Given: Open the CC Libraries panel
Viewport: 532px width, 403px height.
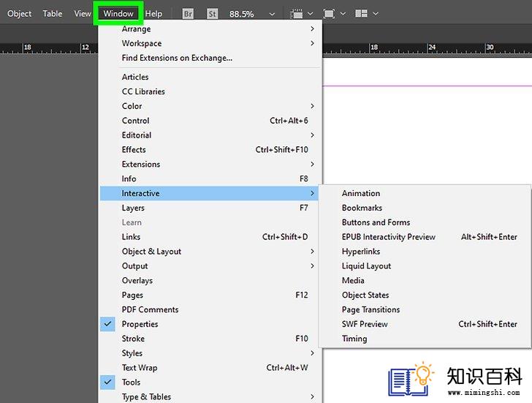Looking at the screenshot, I should (209, 91).
